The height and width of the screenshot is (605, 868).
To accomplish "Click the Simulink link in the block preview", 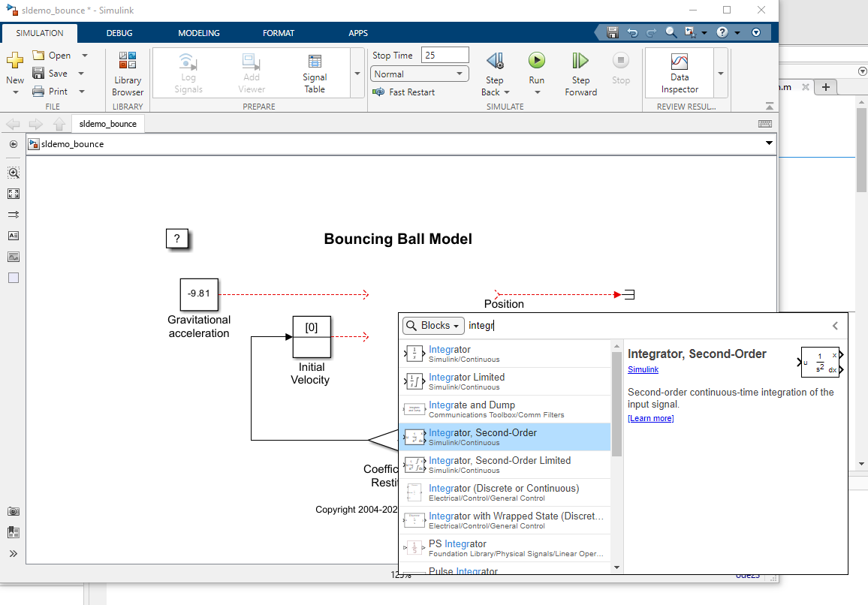I will click(643, 370).
